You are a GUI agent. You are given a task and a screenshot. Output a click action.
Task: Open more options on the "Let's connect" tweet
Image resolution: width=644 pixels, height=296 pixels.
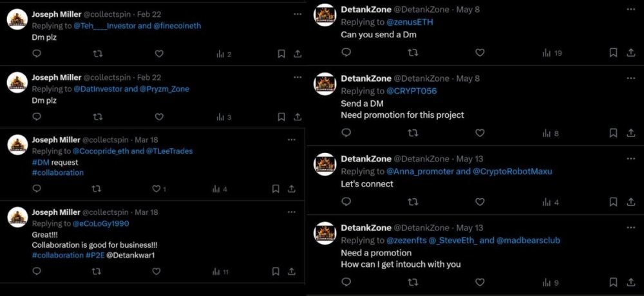point(629,159)
